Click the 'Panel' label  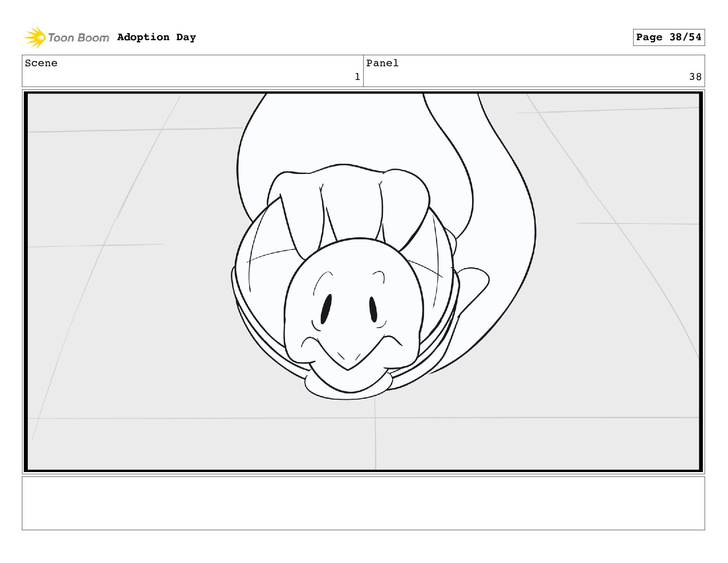[382, 63]
